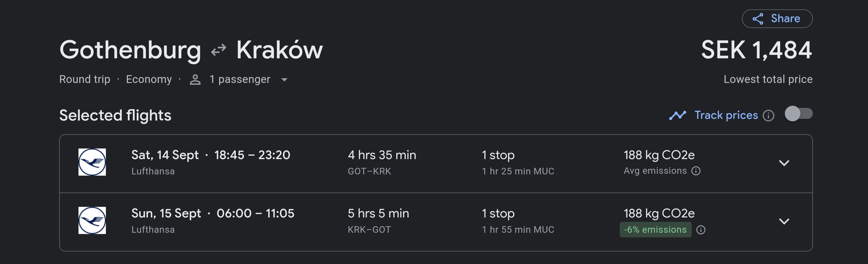Expand the Sun, 15 Sept flight details
Image resolution: width=868 pixels, height=264 pixels.
pos(784,222)
